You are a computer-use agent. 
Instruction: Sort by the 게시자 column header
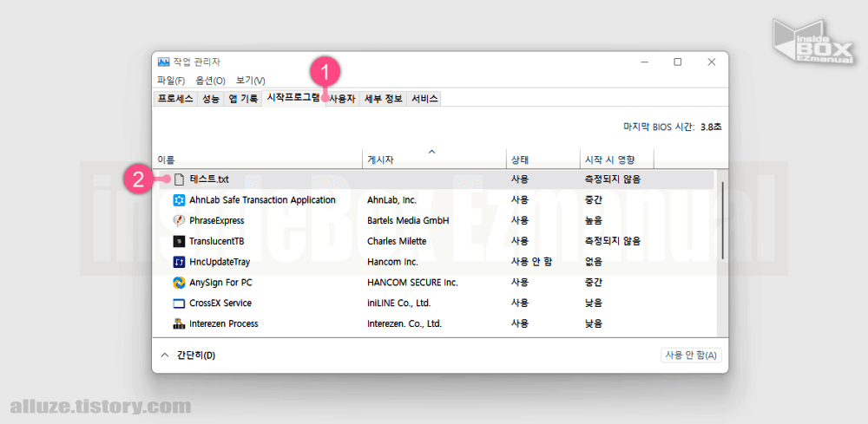point(434,160)
